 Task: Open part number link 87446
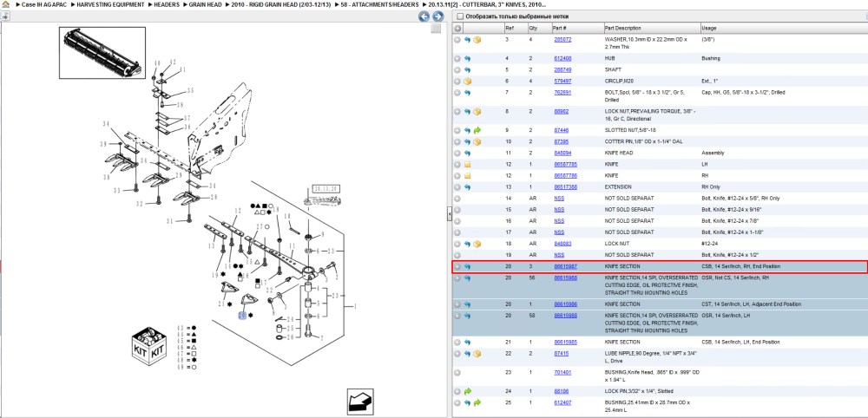pyautogui.click(x=562, y=130)
